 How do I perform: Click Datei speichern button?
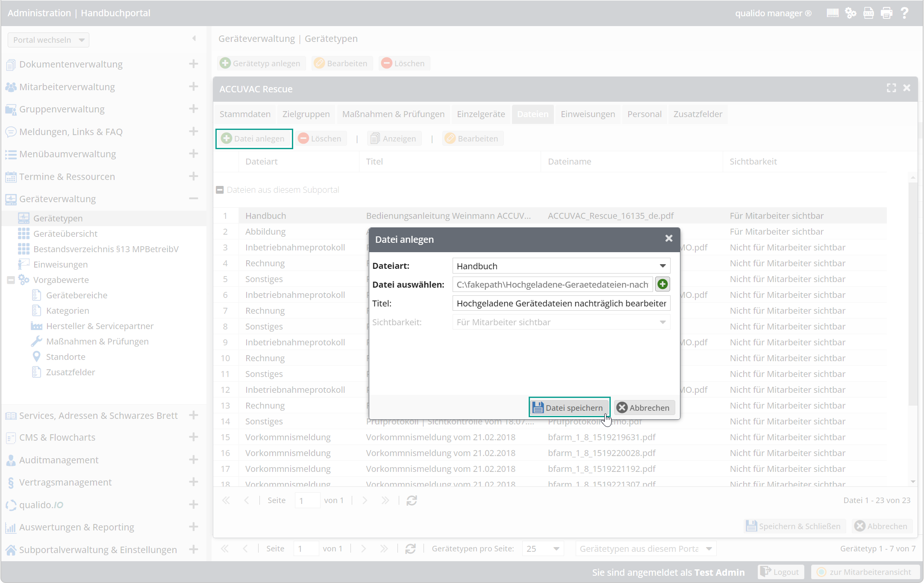[x=569, y=407]
